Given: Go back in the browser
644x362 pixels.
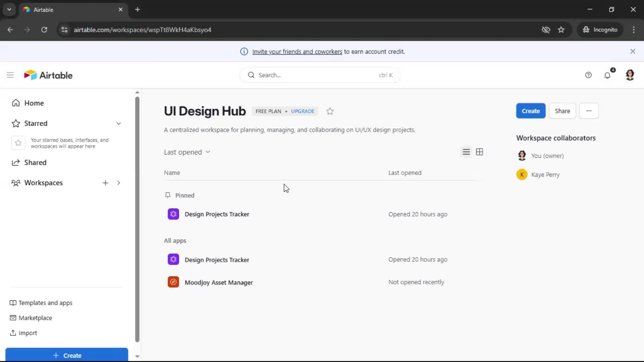Looking at the screenshot, I should 10,30.
